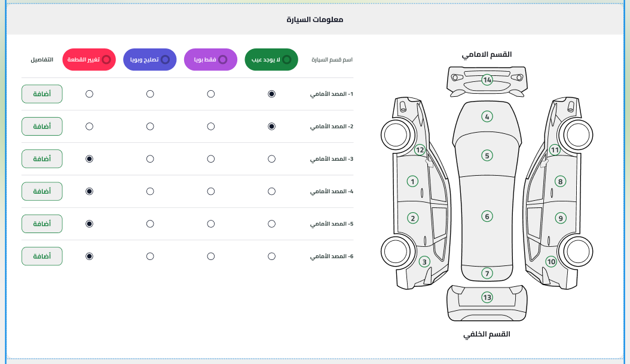Click the 'أضافة' button for row 1
The width and height of the screenshot is (630, 364).
point(42,94)
